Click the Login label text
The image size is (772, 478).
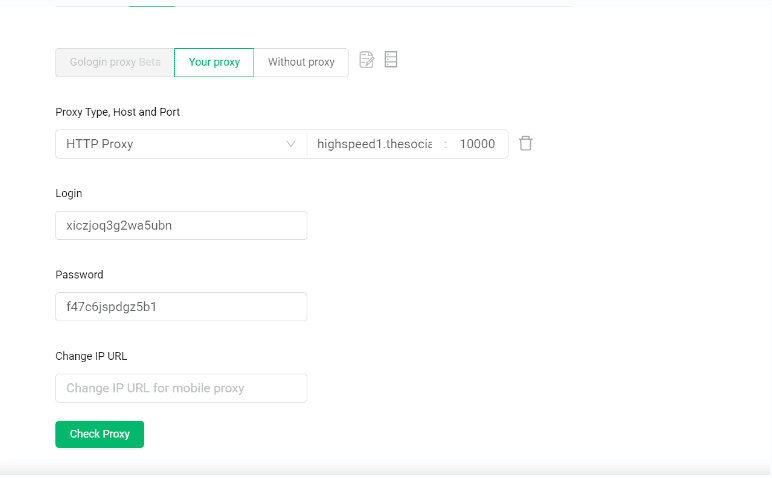point(69,193)
